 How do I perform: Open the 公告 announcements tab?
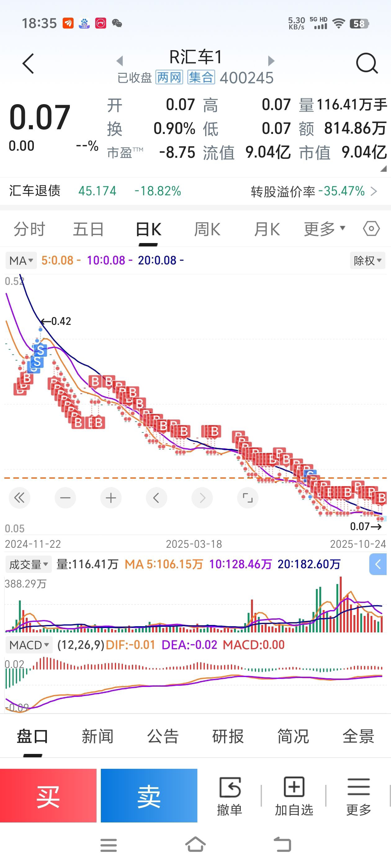[x=163, y=736]
